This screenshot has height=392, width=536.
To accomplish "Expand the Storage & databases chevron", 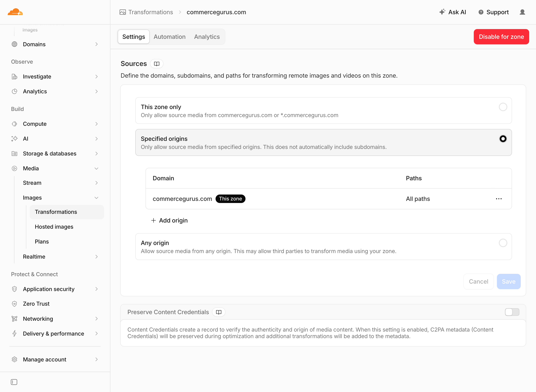I will click(x=96, y=154).
